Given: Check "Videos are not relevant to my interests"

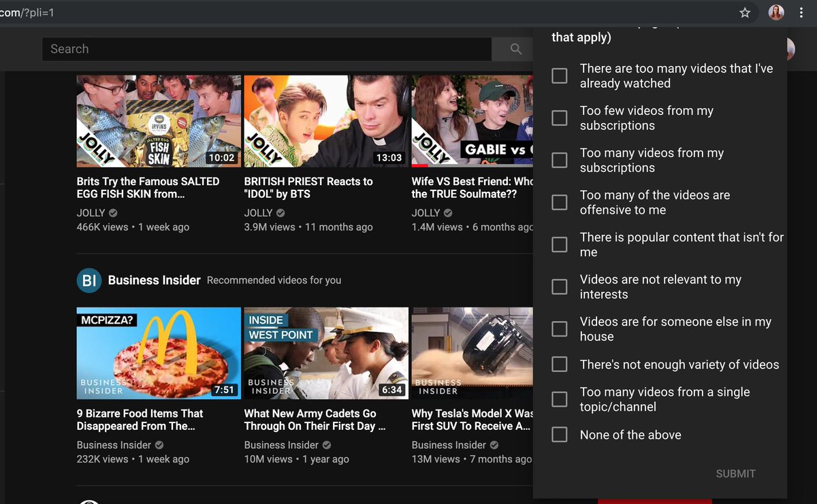Looking at the screenshot, I should tap(560, 286).
